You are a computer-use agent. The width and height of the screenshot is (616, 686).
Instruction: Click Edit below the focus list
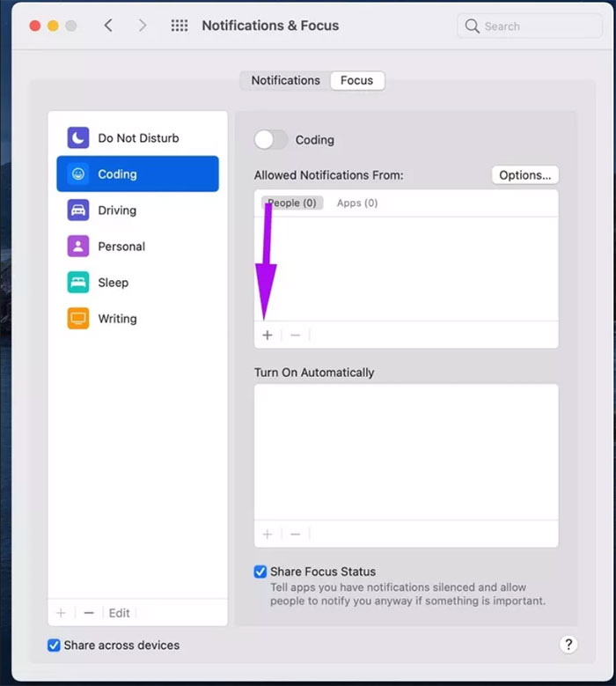click(120, 613)
